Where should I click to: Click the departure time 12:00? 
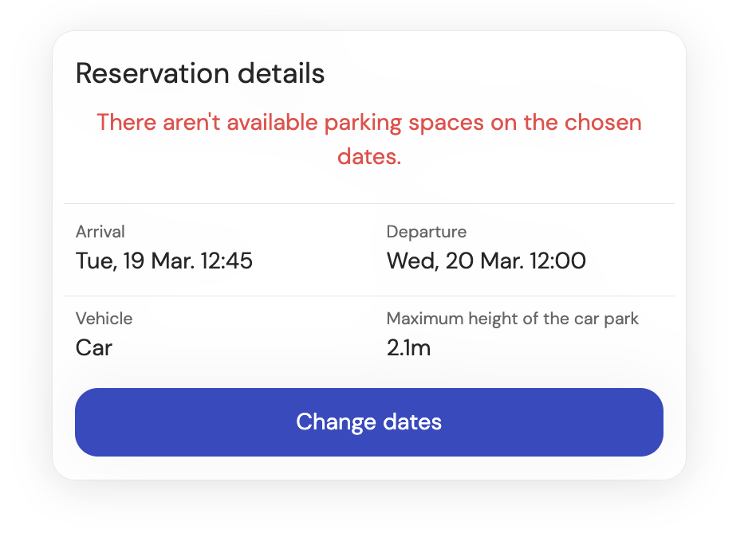tap(560, 261)
